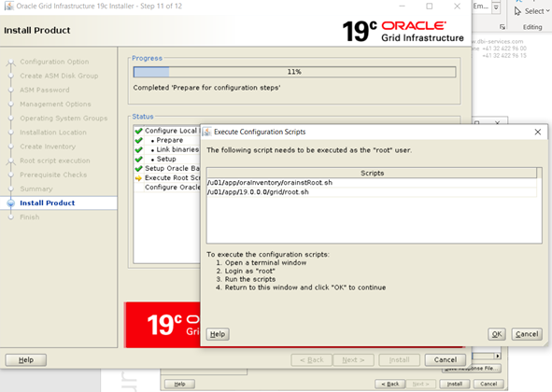The height and width of the screenshot is (392, 552).
Task: Click Help in the background window at bottom
Action: coord(179,384)
